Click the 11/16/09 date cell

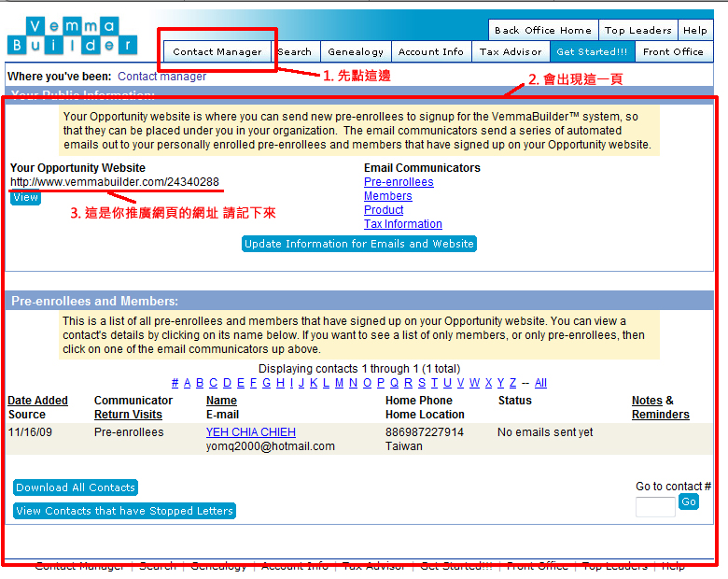pyautogui.click(x=30, y=431)
